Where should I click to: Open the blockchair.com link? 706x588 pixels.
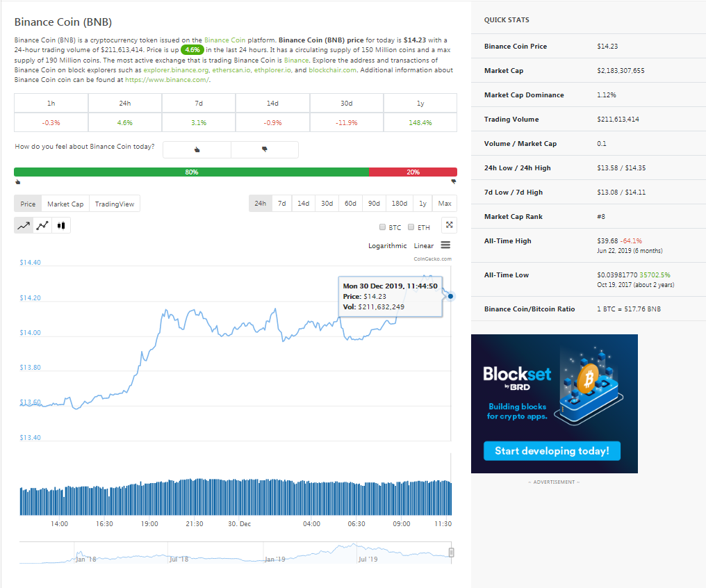click(x=332, y=70)
